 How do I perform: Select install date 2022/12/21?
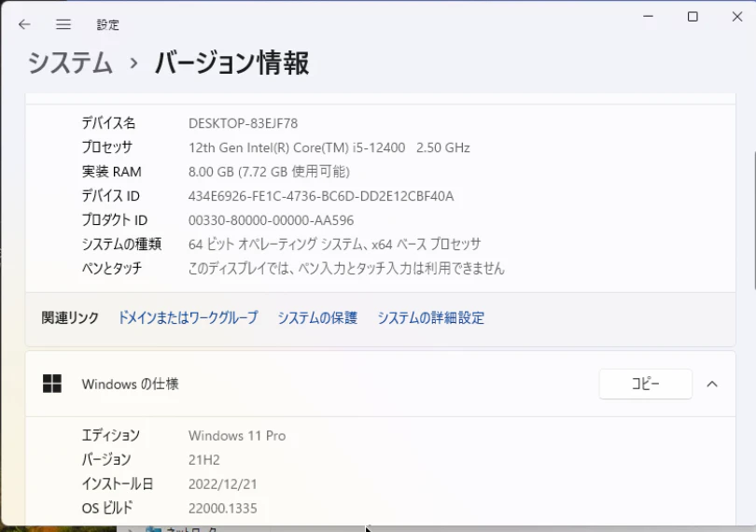click(x=223, y=483)
